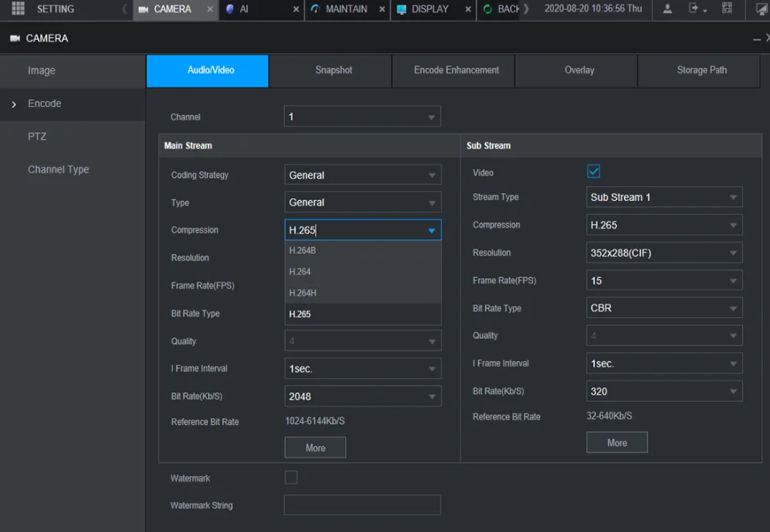Open the Sub Stream Resolution dropdown

click(x=664, y=253)
